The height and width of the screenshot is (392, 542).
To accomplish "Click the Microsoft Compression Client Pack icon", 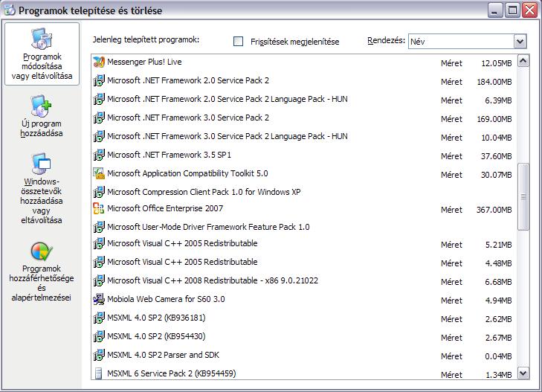I will (99, 192).
